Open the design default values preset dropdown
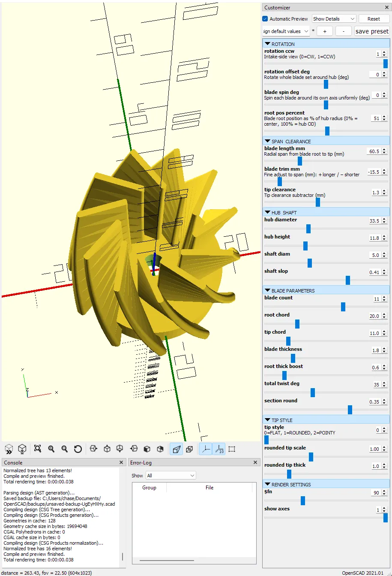 [x=286, y=31]
